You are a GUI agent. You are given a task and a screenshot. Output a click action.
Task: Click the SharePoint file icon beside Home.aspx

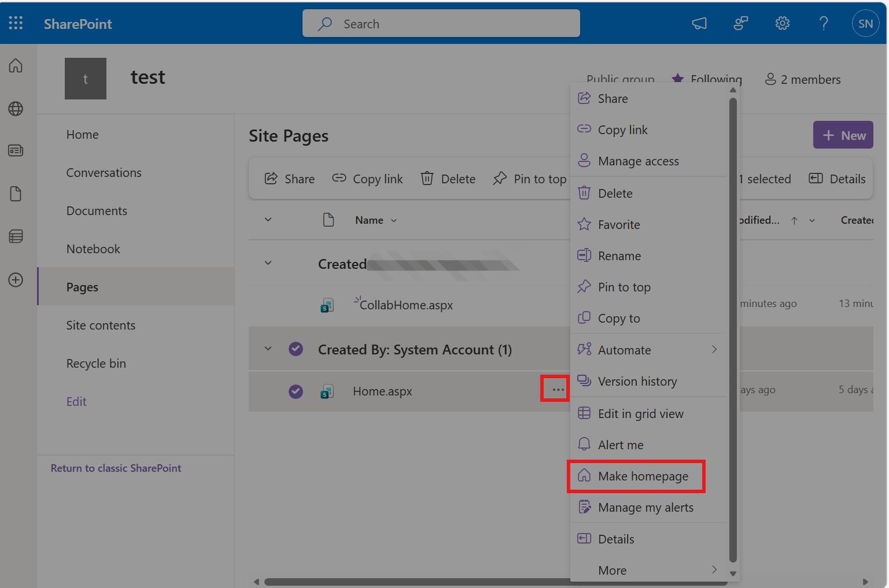point(327,391)
